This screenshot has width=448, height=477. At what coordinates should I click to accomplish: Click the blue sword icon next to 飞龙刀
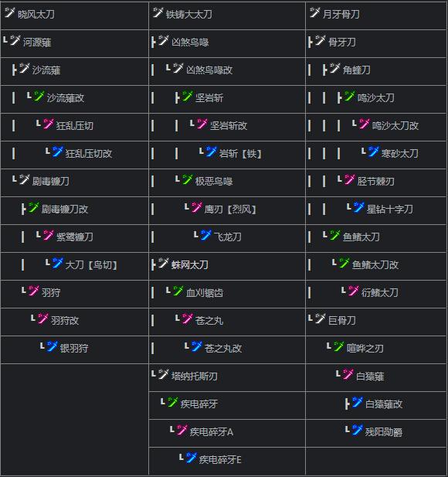[x=205, y=235]
